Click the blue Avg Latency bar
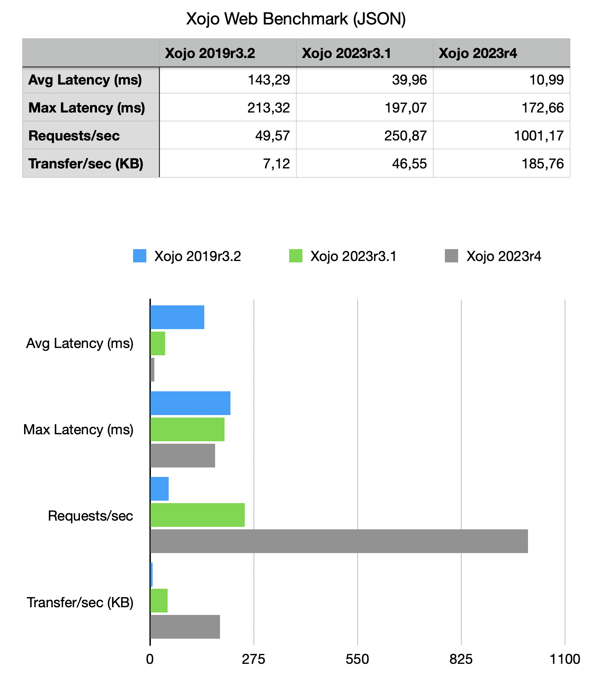 coord(177,317)
